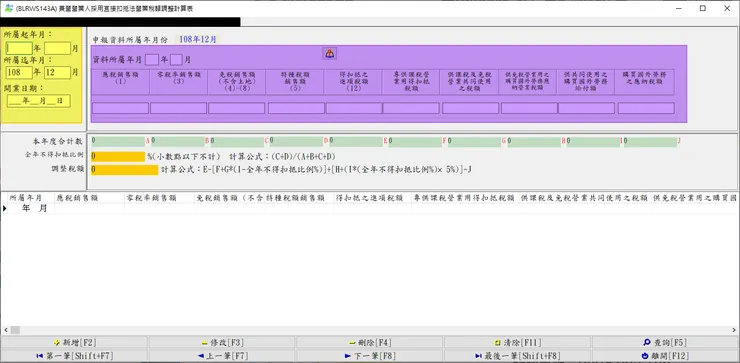Image resolution: width=740 pixels, height=363 pixels.
Task: Click the horizontal scrollbar right arrow
Action: [x=735, y=330]
